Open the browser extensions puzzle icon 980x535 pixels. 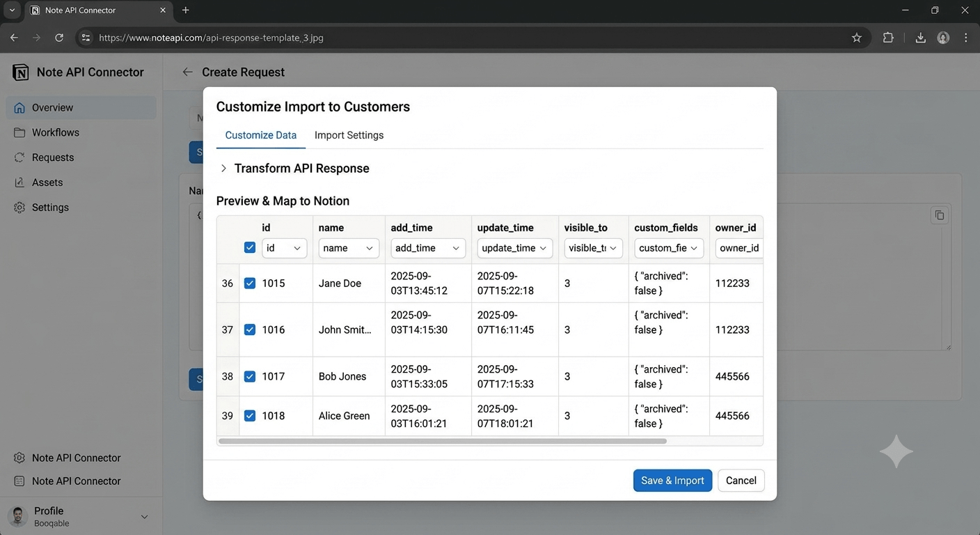(888, 38)
